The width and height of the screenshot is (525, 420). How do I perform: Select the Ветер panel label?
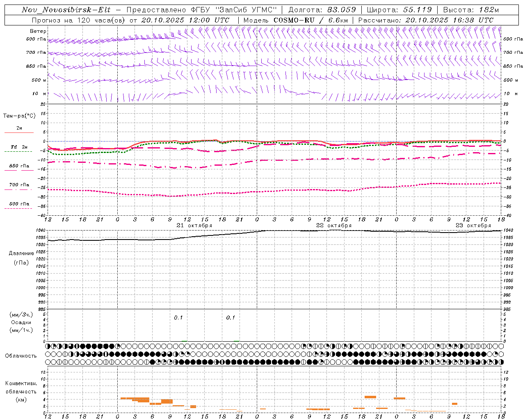(38, 31)
